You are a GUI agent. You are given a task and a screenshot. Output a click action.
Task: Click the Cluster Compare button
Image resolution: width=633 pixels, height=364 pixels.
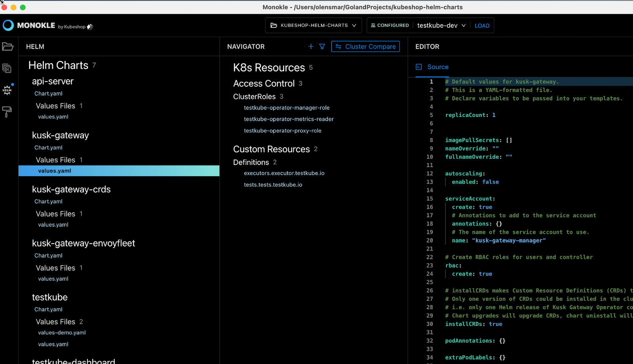[366, 47]
